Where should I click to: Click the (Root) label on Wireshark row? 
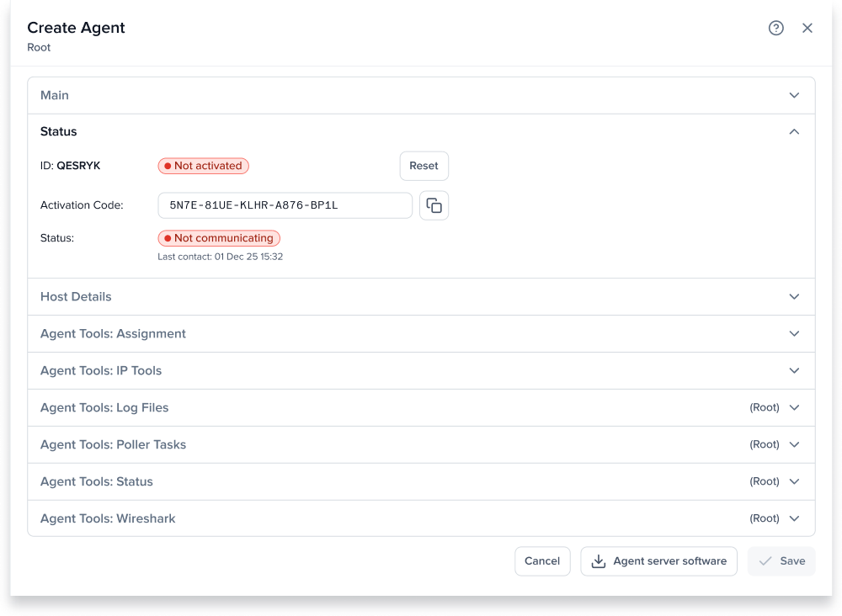tap(765, 519)
